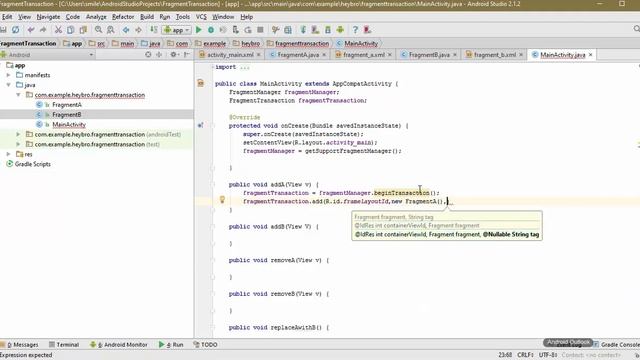This screenshot has height=360, width=640.
Task: Switch to the activity_main.xml tab
Action: (x=230, y=55)
